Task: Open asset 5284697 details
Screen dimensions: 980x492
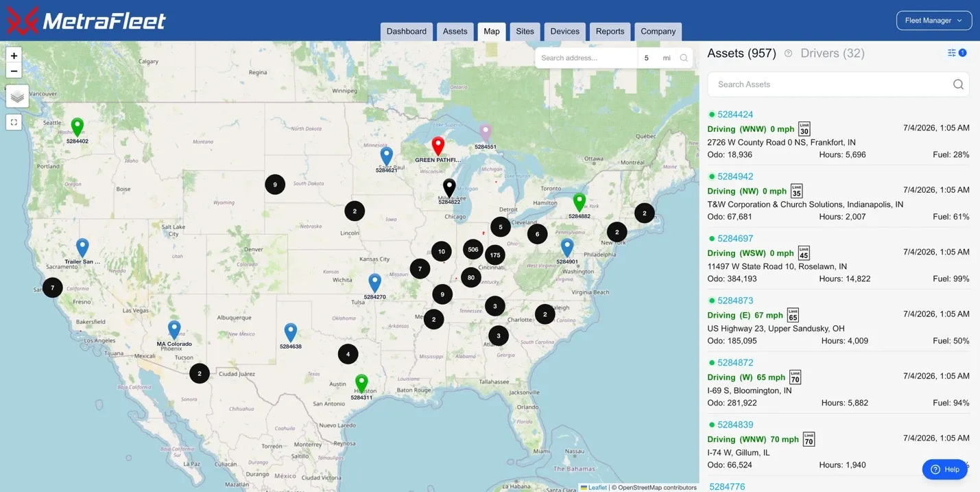Action: [735, 239]
